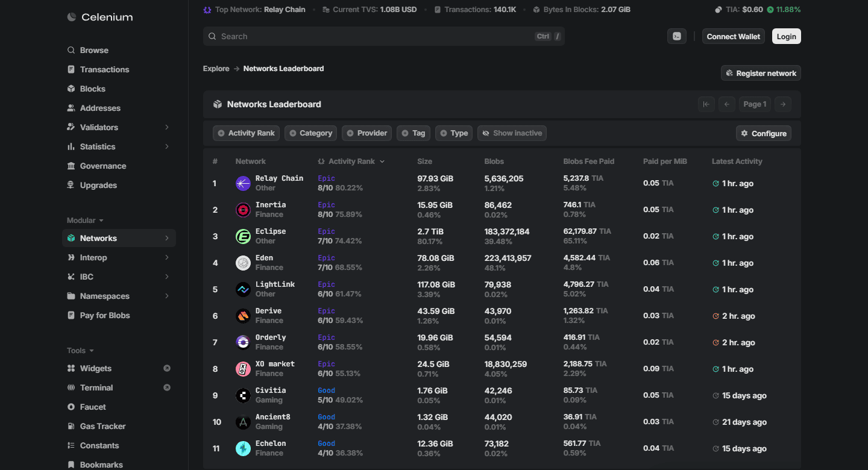Click the LightLink network logo
Image resolution: width=868 pixels, height=470 pixels.
pyautogui.click(x=243, y=289)
